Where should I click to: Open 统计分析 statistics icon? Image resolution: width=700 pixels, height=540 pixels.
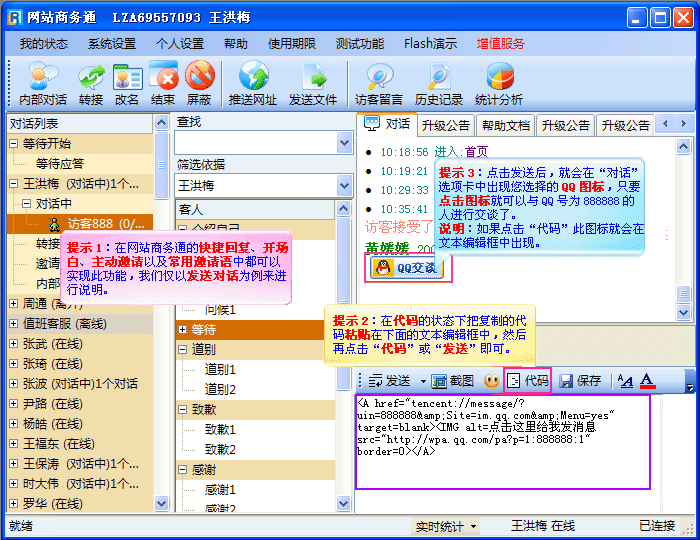click(x=499, y=83)
